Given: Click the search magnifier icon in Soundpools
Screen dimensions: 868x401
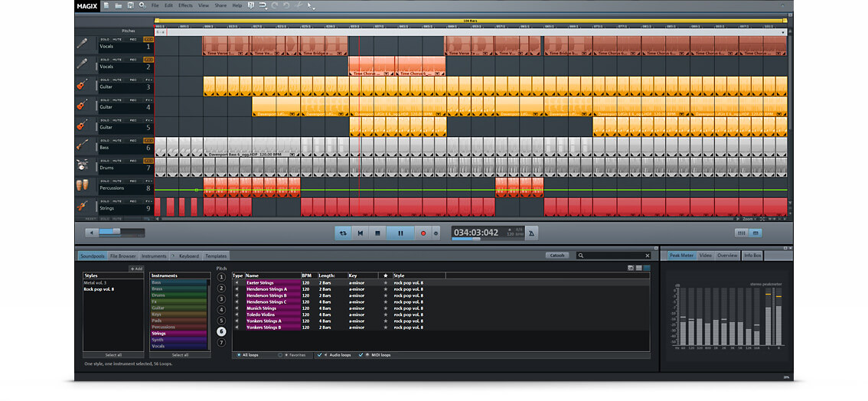Looking at the screenshot, I should (580, 256).
